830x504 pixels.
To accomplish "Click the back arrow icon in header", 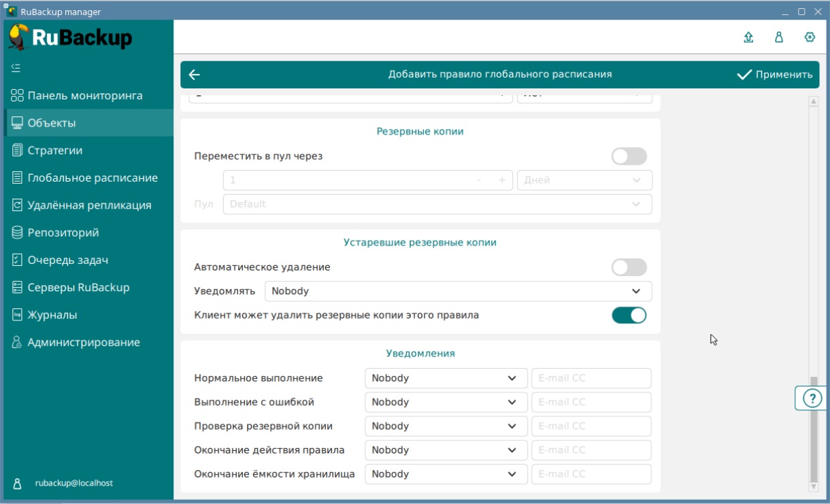I will click(x=195, y=75).
